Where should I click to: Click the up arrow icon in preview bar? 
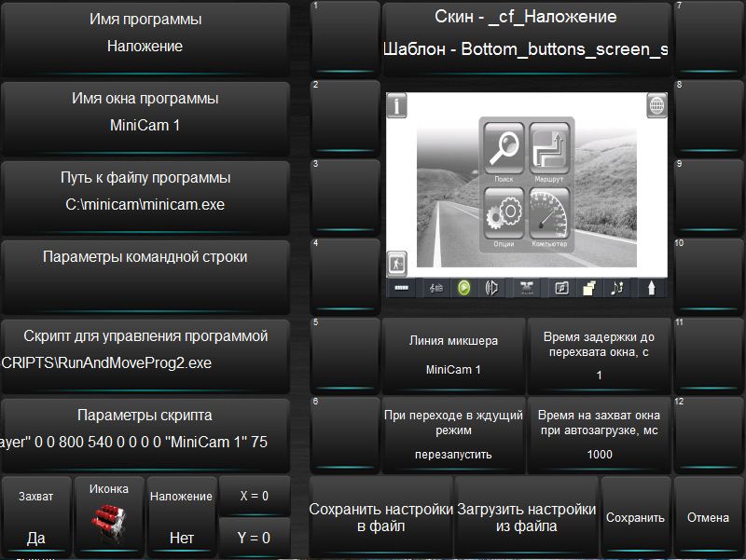coord(651,288)
